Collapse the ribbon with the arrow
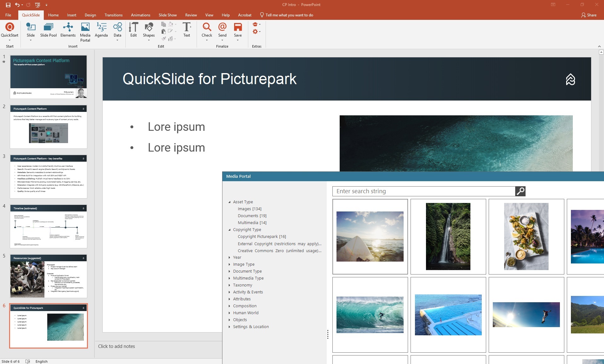604x364 pixels. [x=599, y=46]
